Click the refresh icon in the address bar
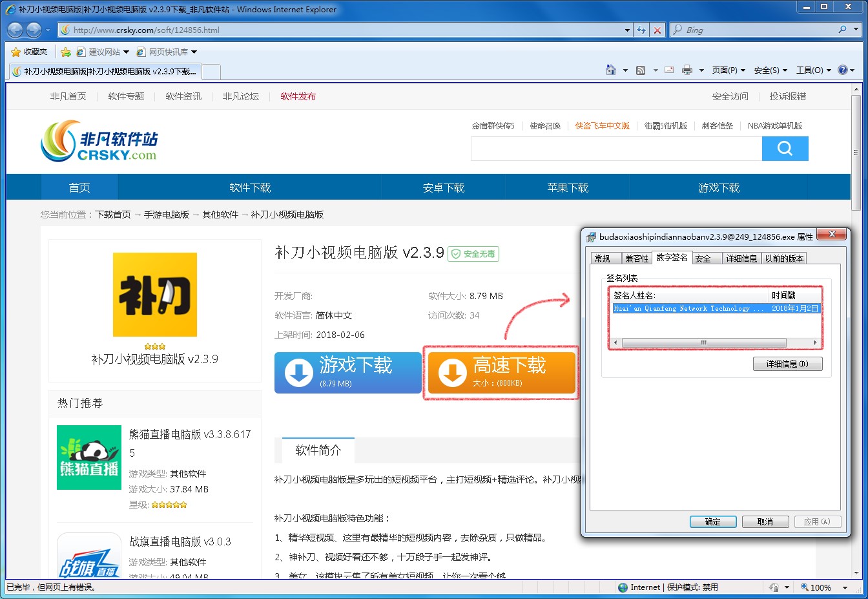Image resolution: width=868 pixels, height=599 pixels. pyautogui.click(x=641, y=30)
